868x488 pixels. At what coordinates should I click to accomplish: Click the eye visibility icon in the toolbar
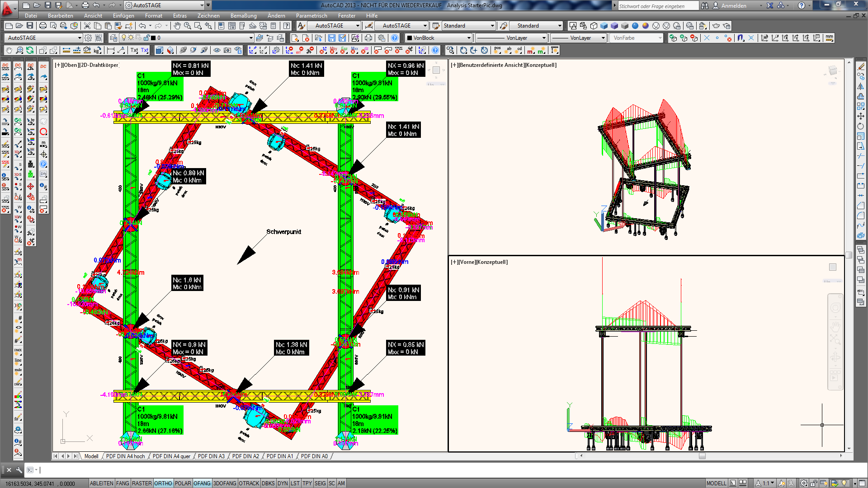coord(217,50)
